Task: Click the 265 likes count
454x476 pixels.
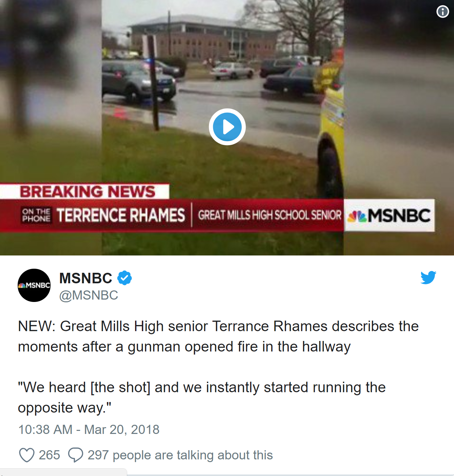Action: click(x=49, y=455)
